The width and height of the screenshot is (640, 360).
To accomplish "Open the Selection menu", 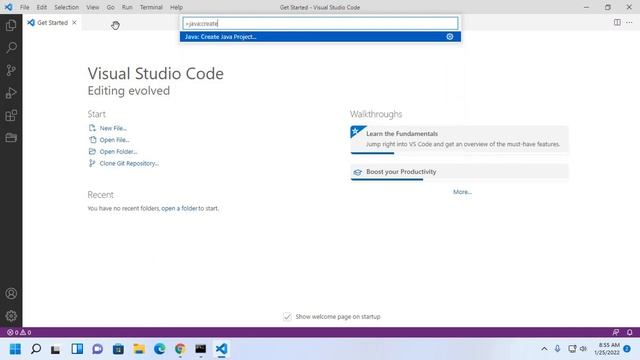I will [x=67, y=7].
